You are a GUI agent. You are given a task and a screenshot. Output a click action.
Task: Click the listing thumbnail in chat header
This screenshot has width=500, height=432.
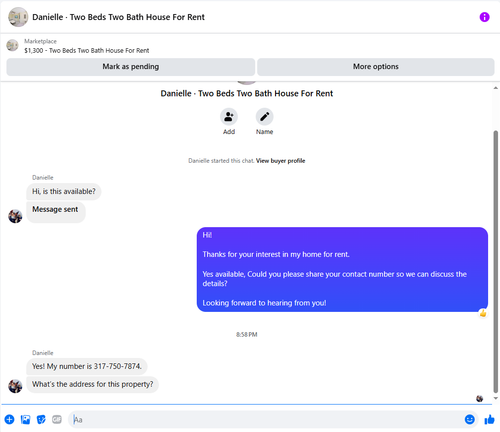tap(18, 17)
